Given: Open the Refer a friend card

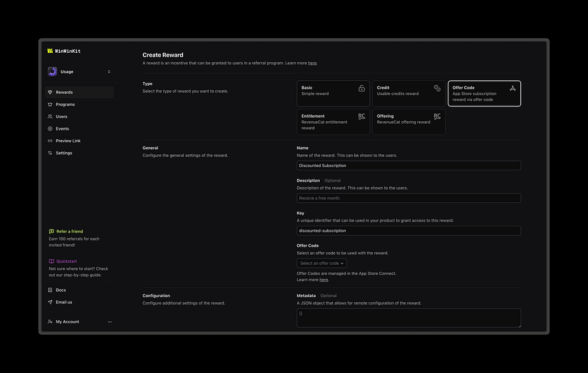Looking at the screenshot, I should click(79, 238).
